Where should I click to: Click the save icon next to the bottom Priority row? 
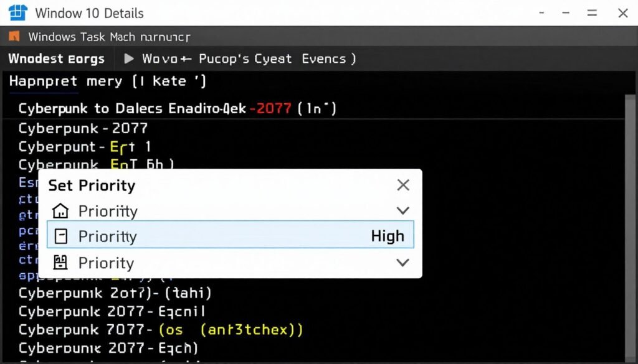click(60, 263)
